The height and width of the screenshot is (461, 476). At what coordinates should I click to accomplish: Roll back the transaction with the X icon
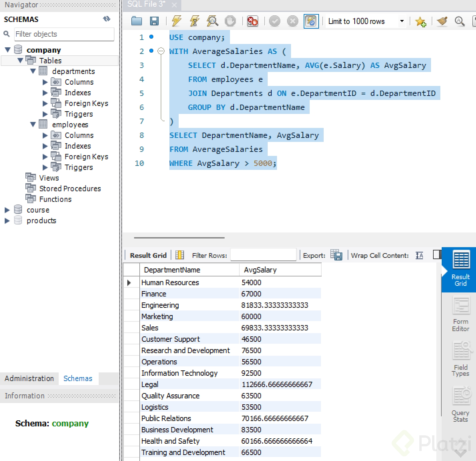292,21
